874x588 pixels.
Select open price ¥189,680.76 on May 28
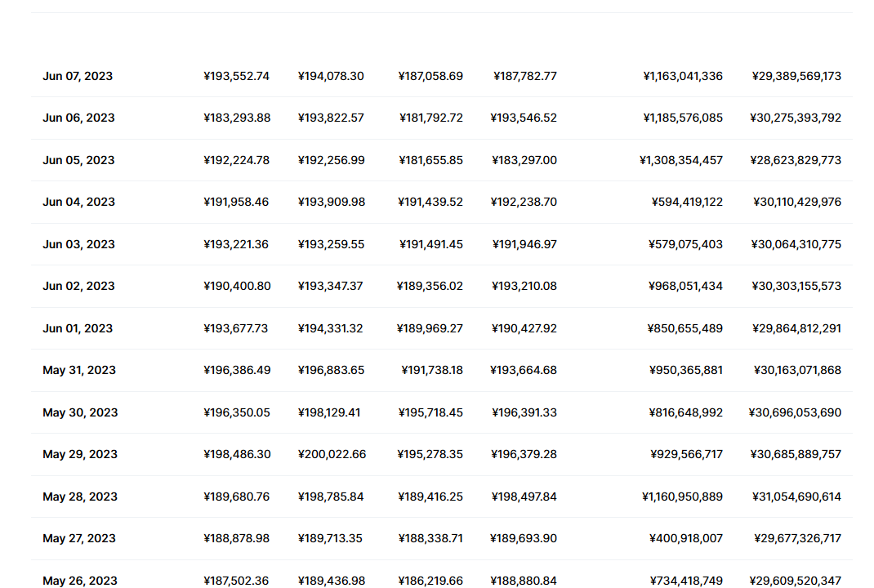(236, 497)
